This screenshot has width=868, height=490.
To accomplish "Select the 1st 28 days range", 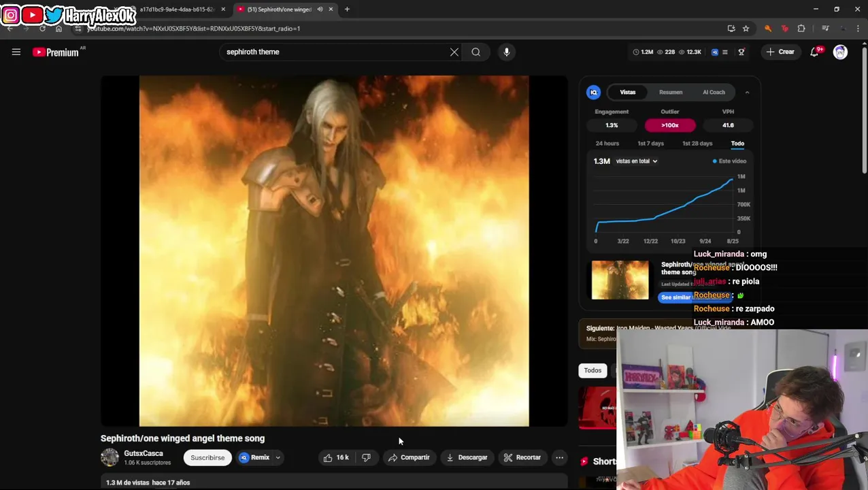I will point(697,144).
